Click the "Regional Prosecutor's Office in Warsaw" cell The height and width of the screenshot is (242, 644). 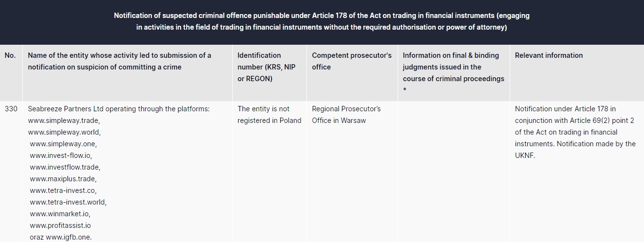[346, 115]
